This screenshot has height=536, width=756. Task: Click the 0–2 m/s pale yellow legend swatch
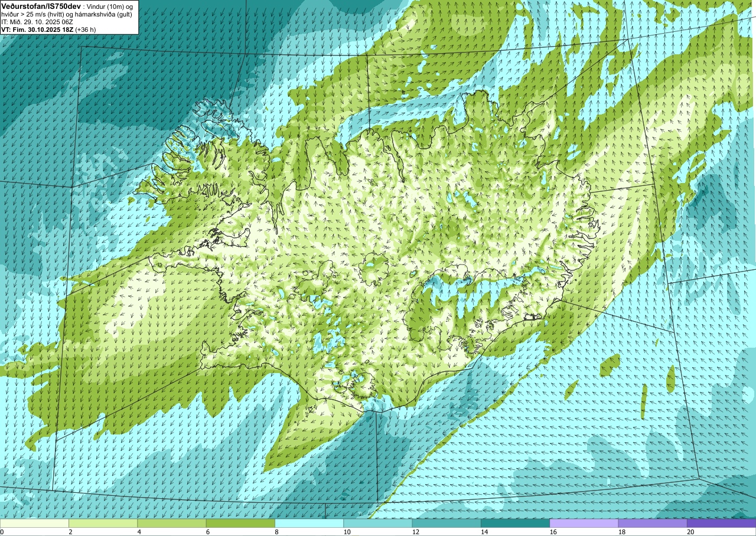coord(34,523)
